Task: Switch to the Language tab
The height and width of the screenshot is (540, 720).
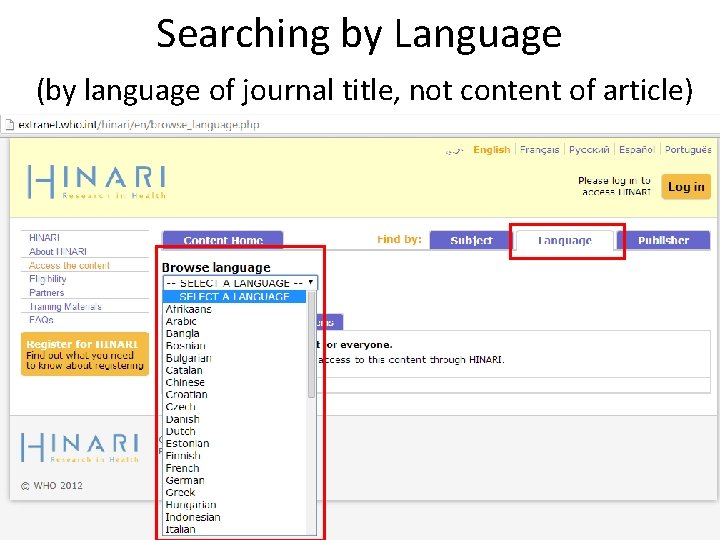Action: (x=565, y=240)
